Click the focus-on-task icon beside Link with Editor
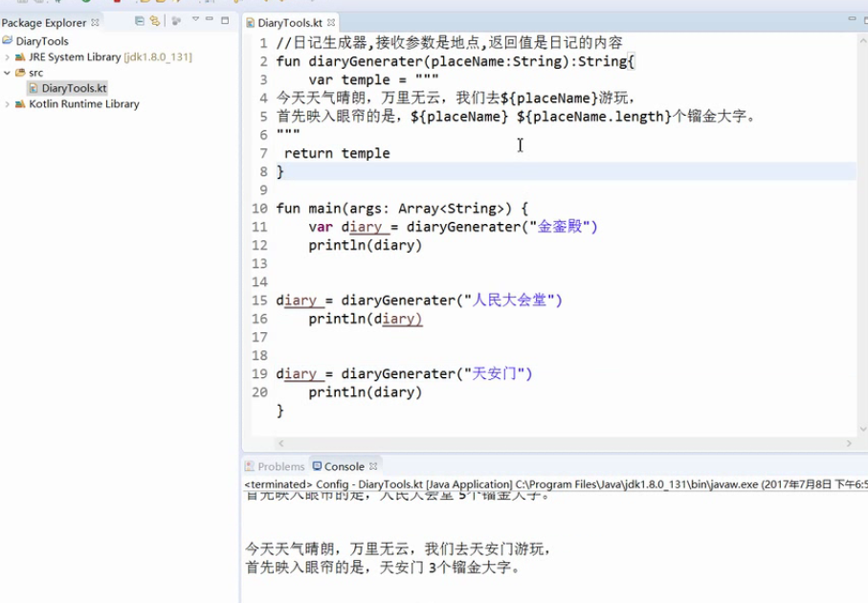 177,21
